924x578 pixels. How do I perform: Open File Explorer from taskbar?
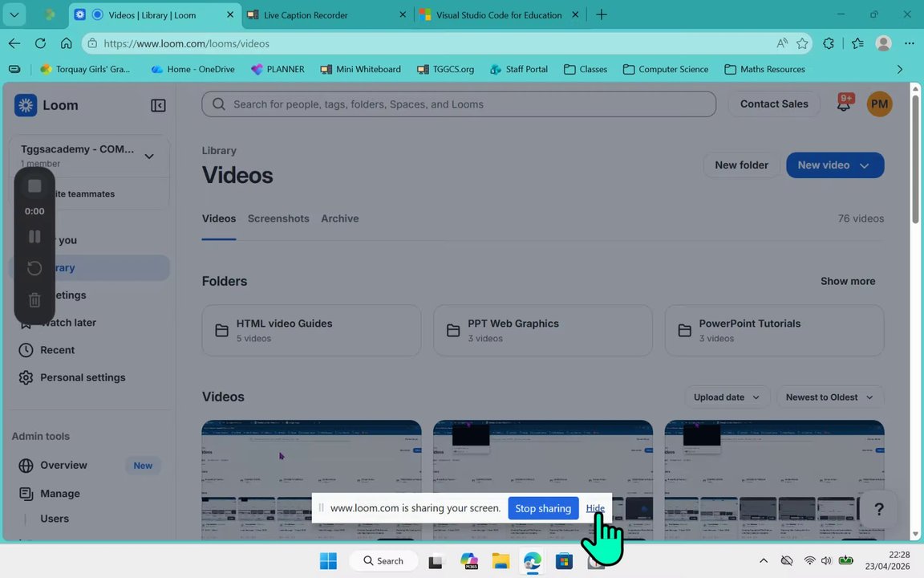[x=500, y=560]
